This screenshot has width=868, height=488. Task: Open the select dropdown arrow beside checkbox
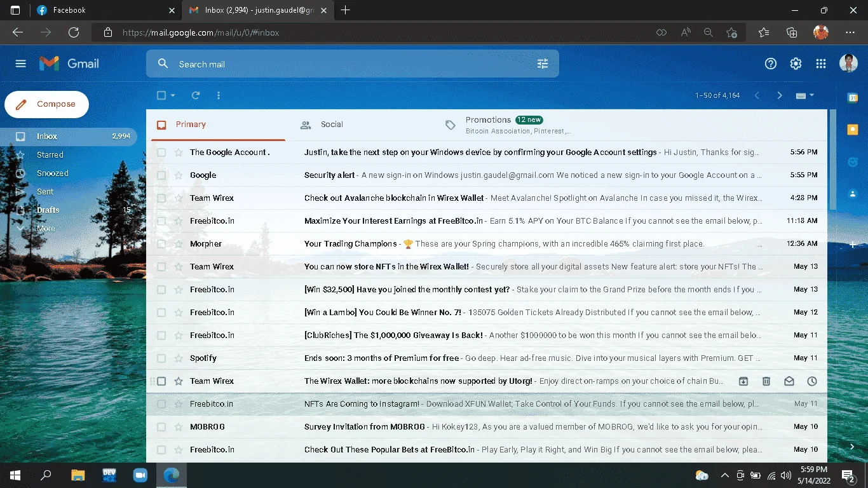[x=173, y=95]
